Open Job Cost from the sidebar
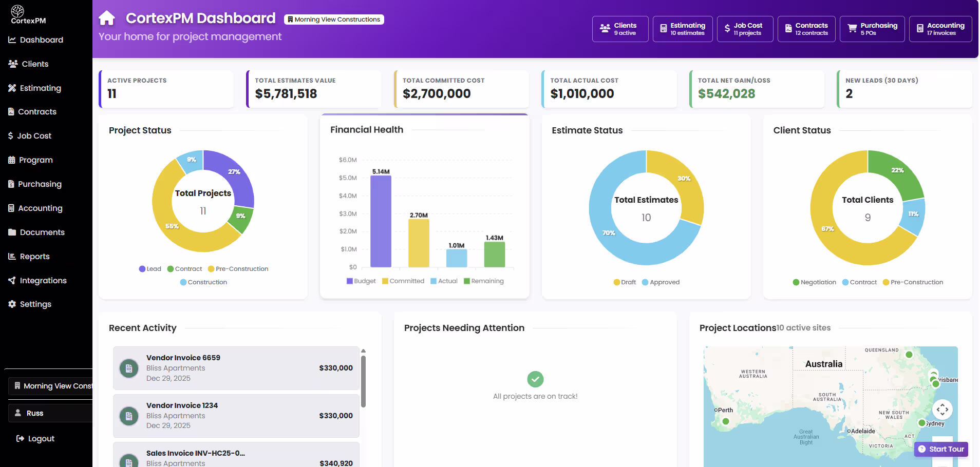 tap(34, 135)
